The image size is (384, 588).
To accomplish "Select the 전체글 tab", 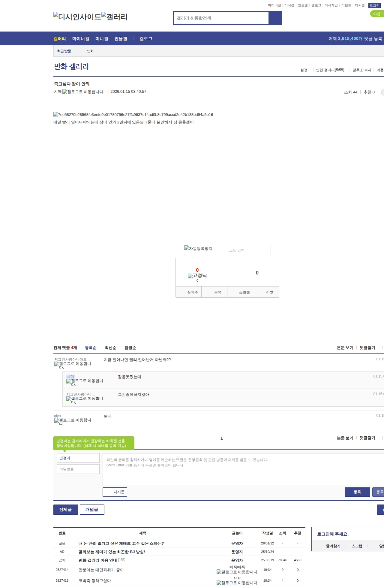I will (65, 510).
